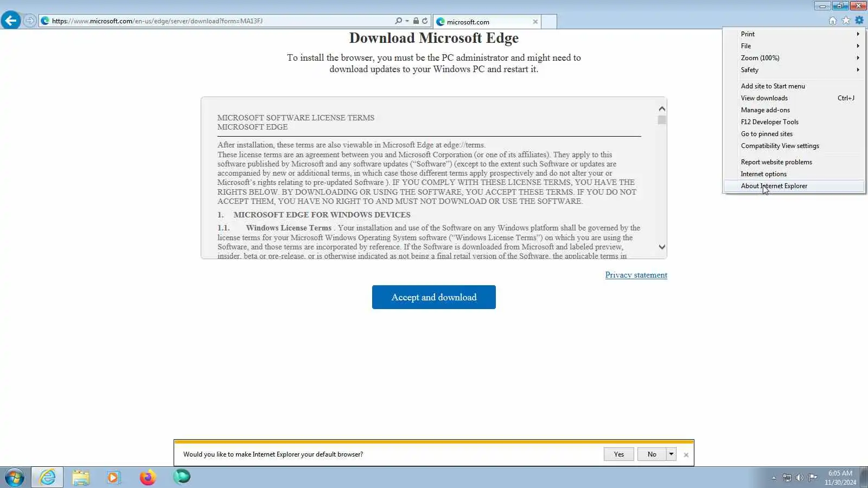Dismiss the default browser notification bar
This screenshot has width=868, height=488.
pyautogui.click(x=686, y=455)
